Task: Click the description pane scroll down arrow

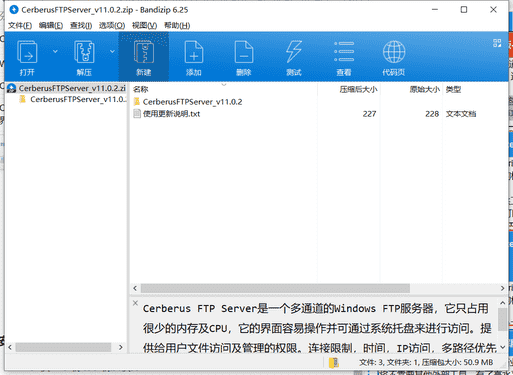Action: click(502, 347)
